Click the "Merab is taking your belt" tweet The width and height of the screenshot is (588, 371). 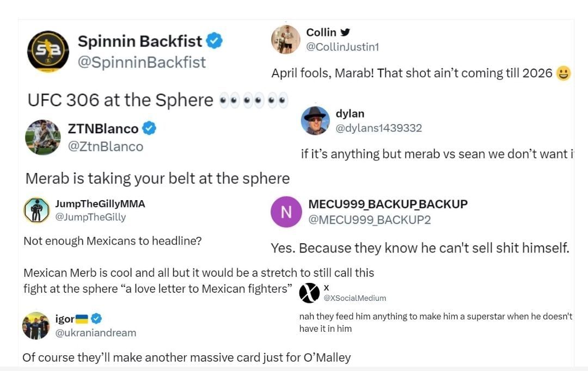tap(157, 178)
